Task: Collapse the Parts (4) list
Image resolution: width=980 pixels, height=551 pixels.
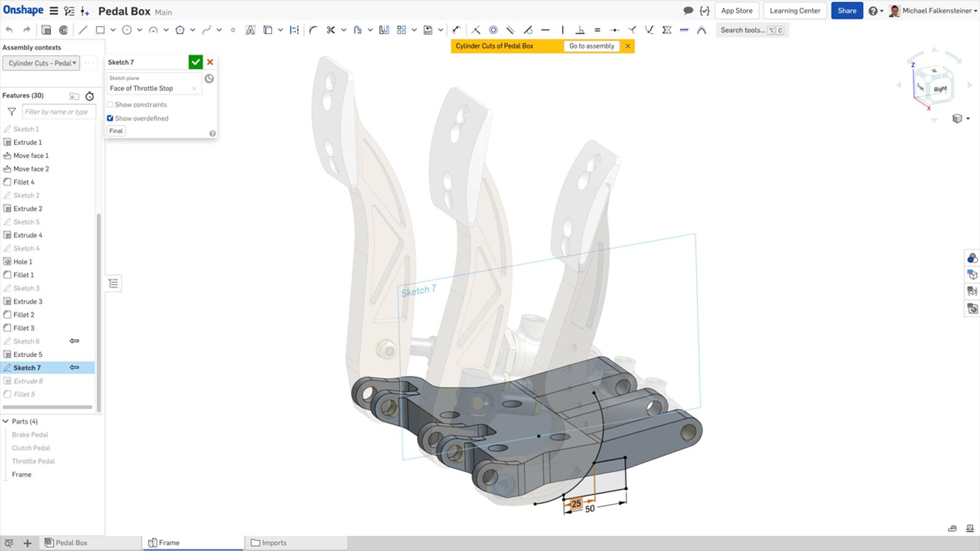Action: tap(6, 421)
